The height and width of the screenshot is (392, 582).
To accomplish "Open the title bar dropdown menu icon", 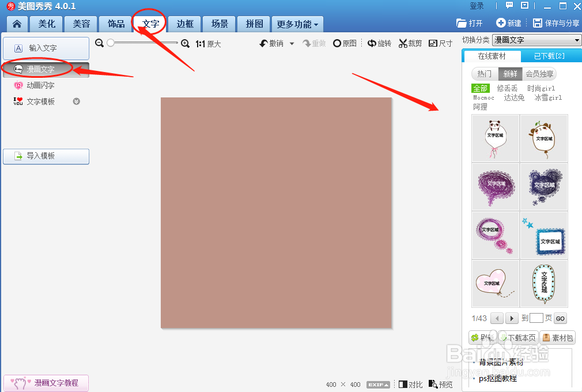I will pos(524,5).
